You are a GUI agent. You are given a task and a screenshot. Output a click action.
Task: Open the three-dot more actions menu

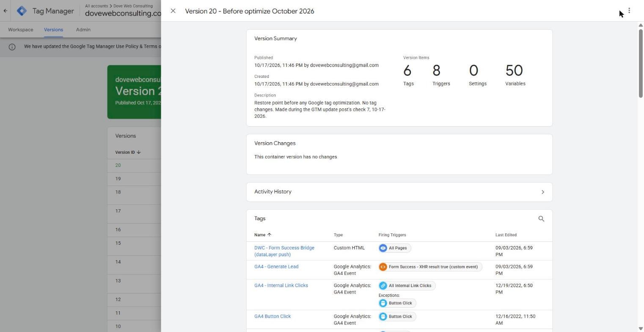[x=629, y=11]
